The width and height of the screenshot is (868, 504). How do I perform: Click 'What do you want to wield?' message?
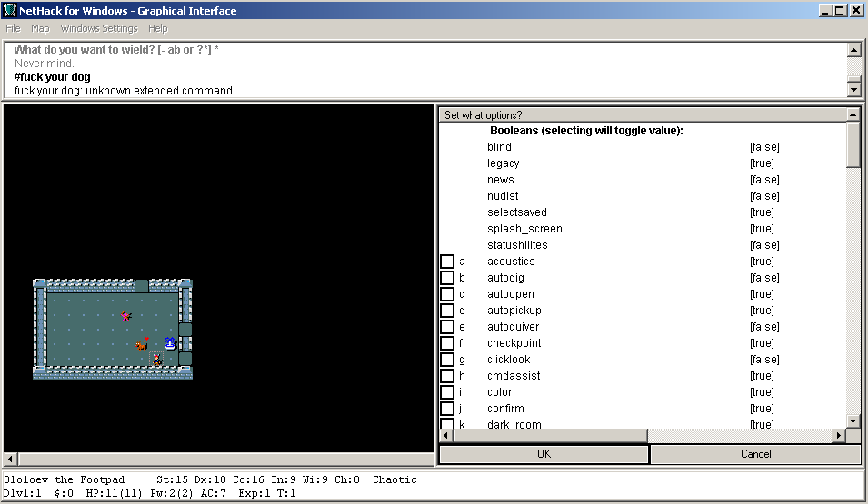[85, 50]
